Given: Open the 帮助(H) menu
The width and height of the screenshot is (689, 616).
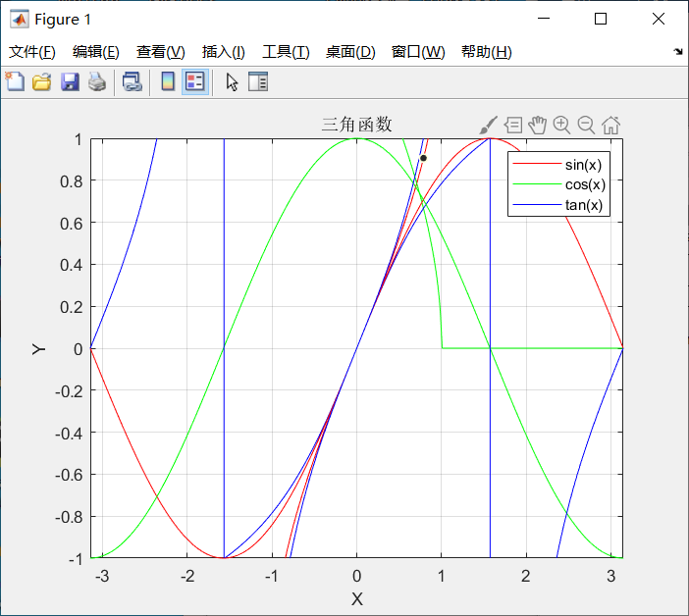Looking at the screenshot, I should pyautogui.click(x=487, y=52).
